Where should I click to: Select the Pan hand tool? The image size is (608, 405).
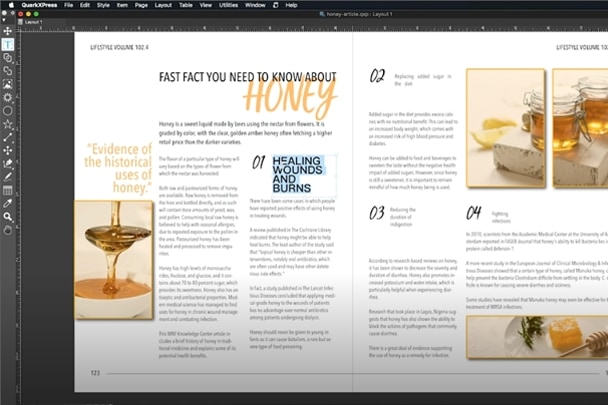[x=7, y=230]
